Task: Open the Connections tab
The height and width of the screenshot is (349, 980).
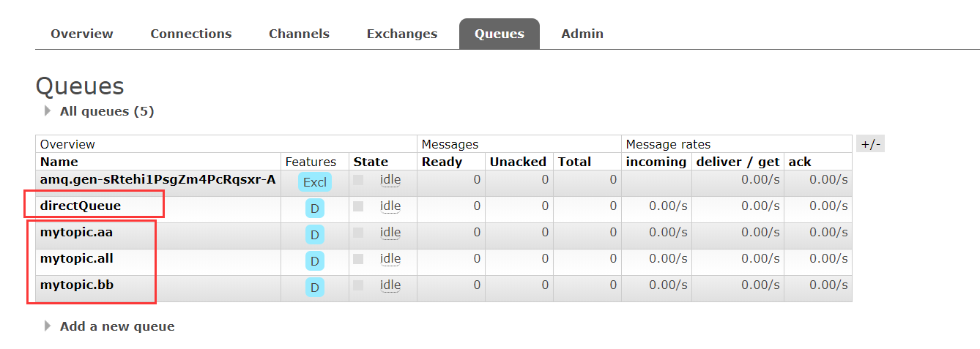Action: click(191, 34)
